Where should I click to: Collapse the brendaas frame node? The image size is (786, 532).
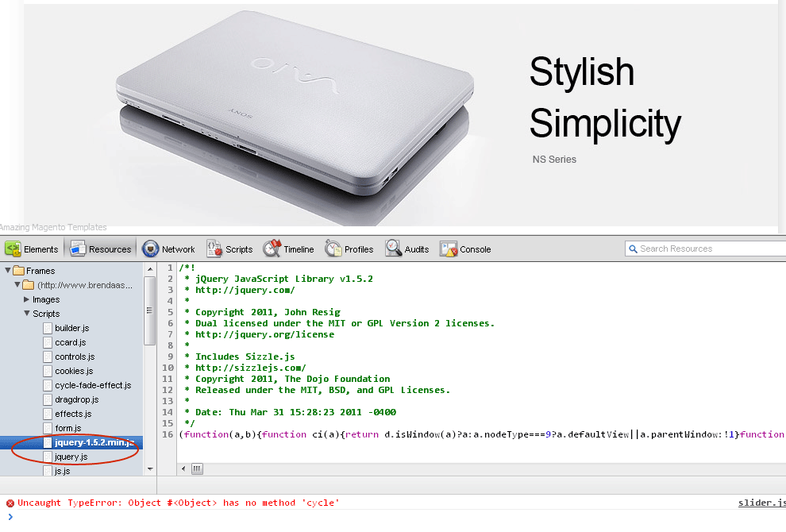(x=17, y=285)
